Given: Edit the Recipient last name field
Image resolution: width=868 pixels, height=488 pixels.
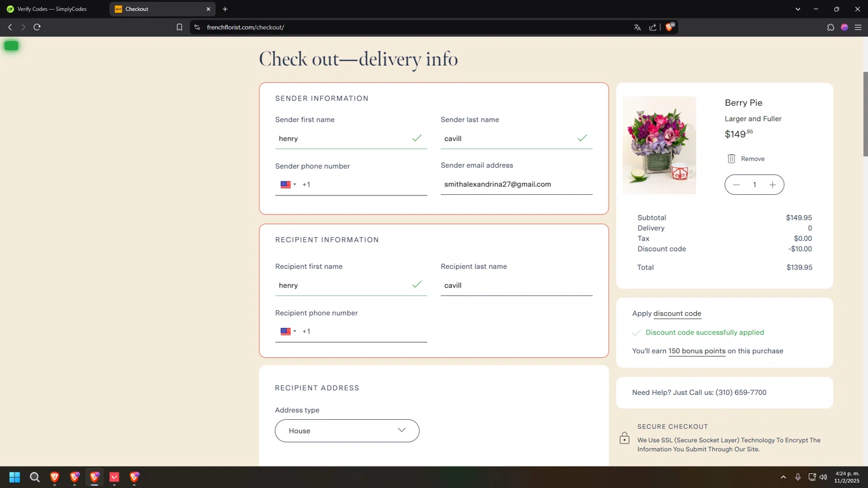Looking at the screenshot, I should [x=516, y=285].
